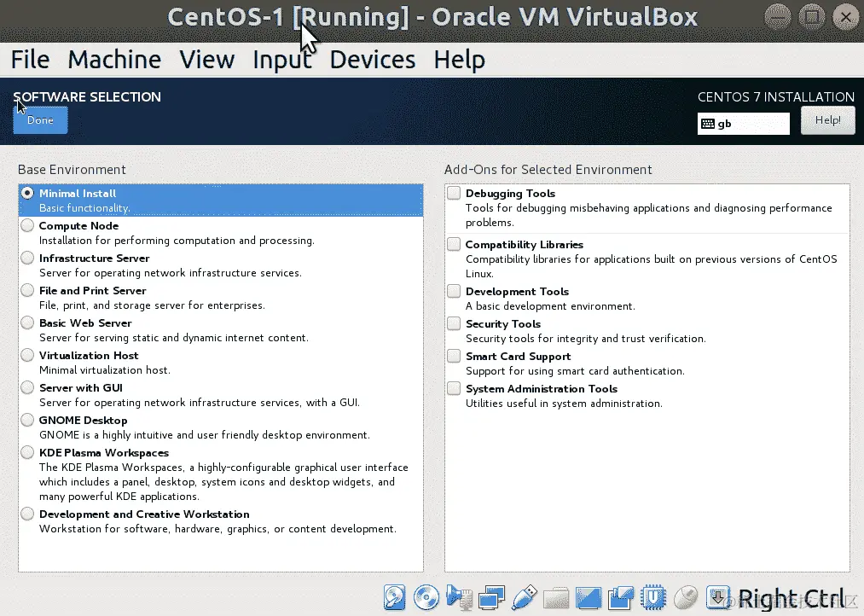Click the blue Done button
The height and width of the screenshot is (616, 864).
pos(40,120)
